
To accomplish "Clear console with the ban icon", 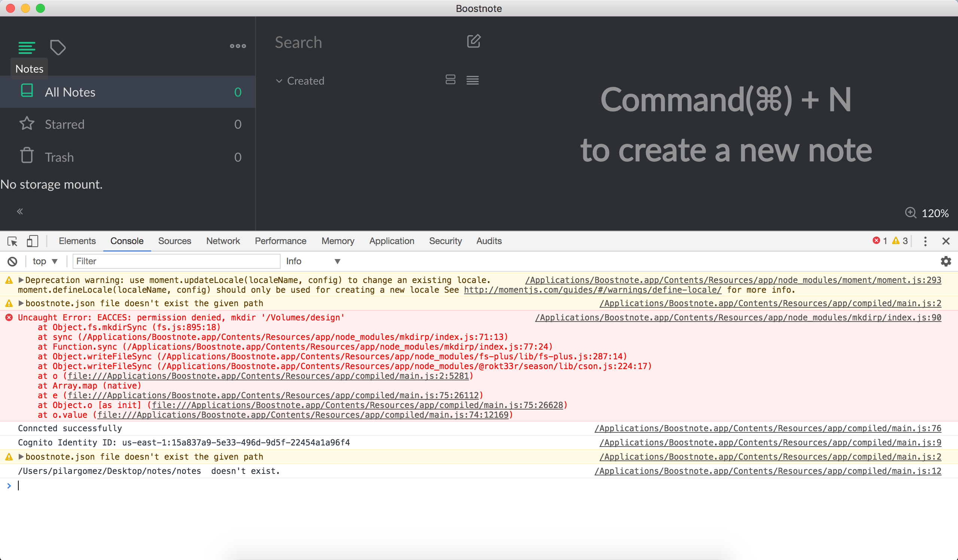I will pos(12,261).
